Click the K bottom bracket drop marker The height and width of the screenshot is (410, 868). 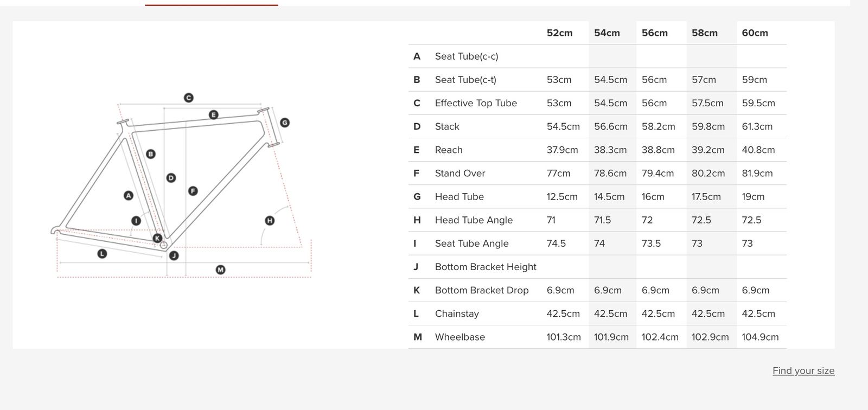point(157,238)
